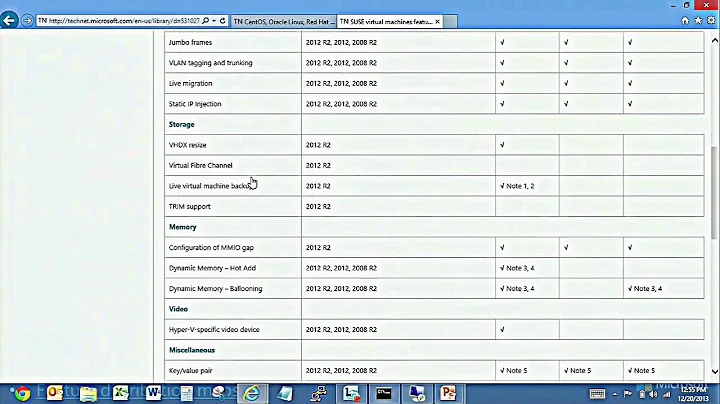720x404 pixels.
Task: Open Excel from the taskbar
Action: [x=121, y=393]
